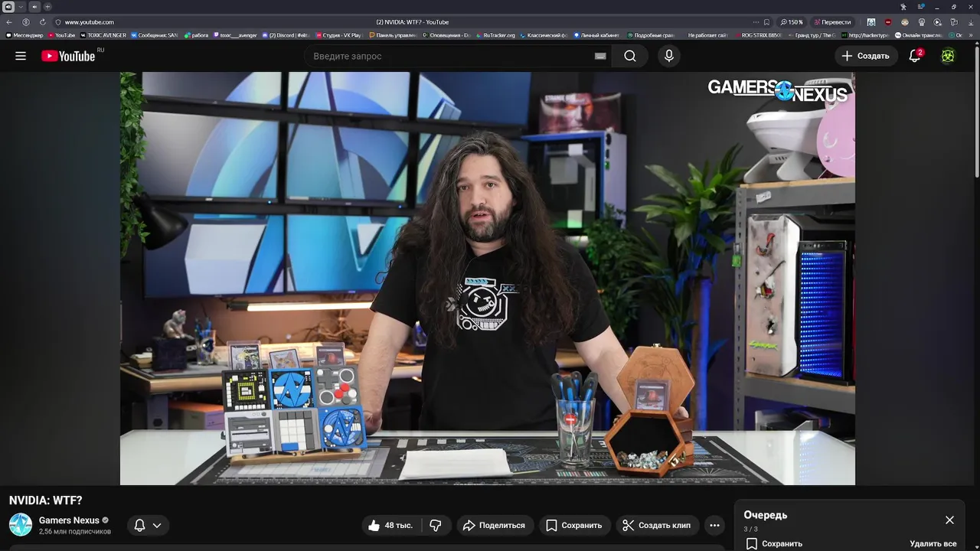Expand the tab list dropdown arrow

tap(21, 7)
